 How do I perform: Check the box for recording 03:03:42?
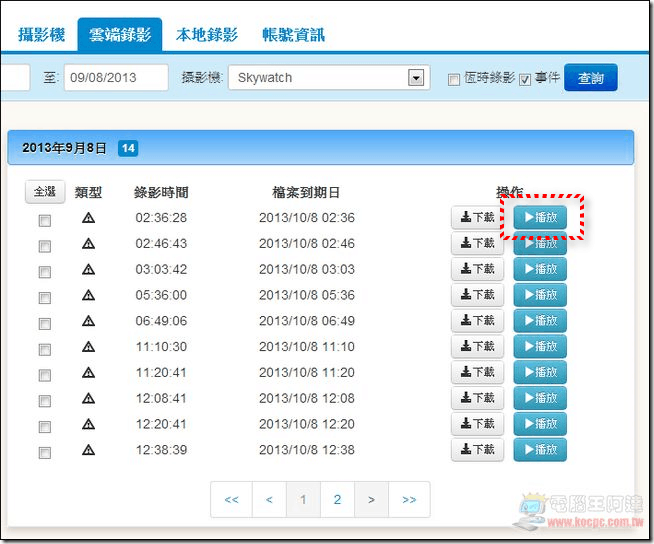[45, 272]
